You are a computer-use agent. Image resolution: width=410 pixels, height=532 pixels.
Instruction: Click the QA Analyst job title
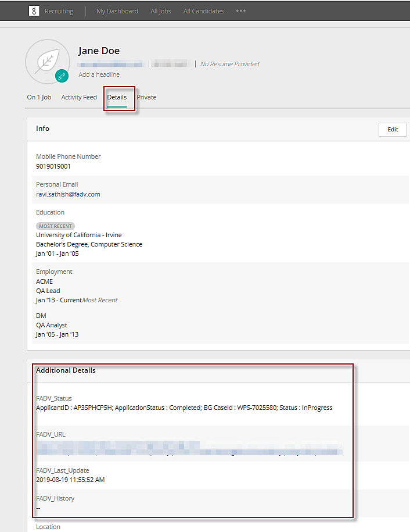point(52,325)
